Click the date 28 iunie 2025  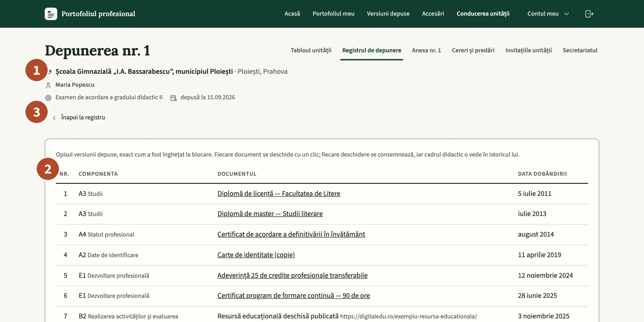click(x=537, y=296)
